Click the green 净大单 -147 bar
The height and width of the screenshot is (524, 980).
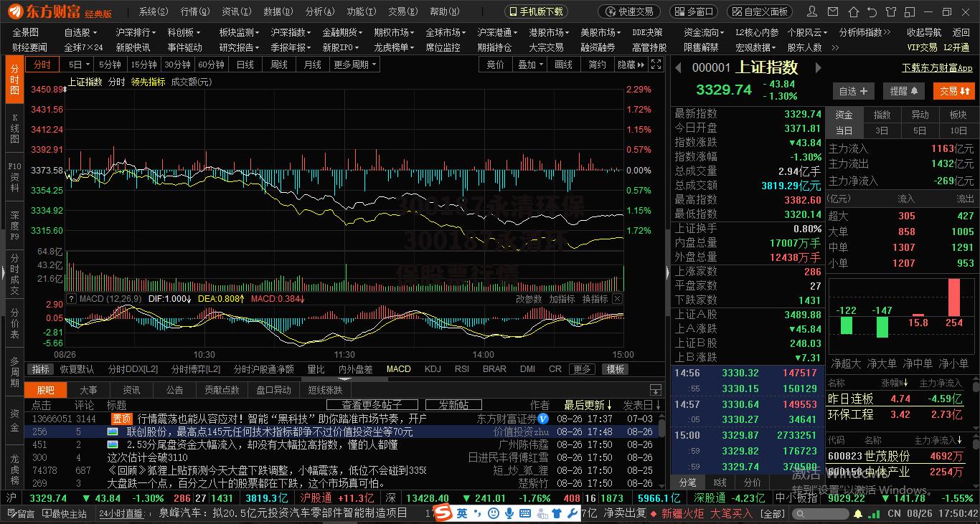pyautogui.click(x=882, y=326)
